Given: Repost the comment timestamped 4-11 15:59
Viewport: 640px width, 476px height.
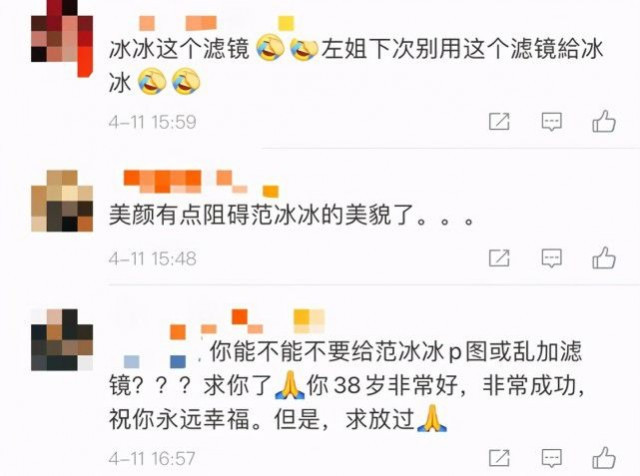Looking at the screenshot, I should pos(499,121).
